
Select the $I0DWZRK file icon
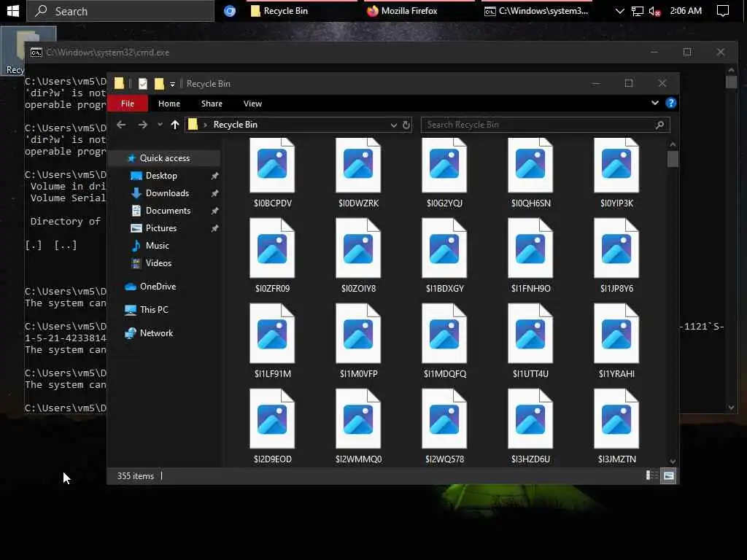pyautogui.click(x=358, y=166)
